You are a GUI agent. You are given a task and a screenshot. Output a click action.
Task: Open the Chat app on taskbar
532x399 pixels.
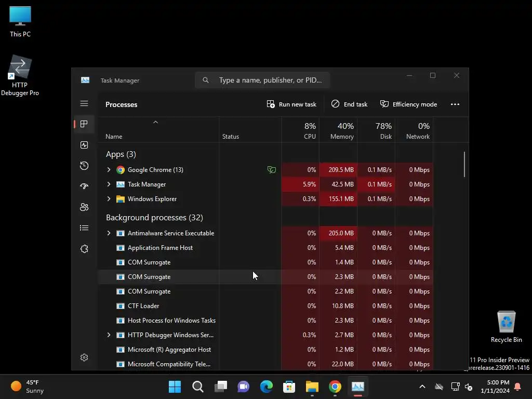[x=243, y=387]
